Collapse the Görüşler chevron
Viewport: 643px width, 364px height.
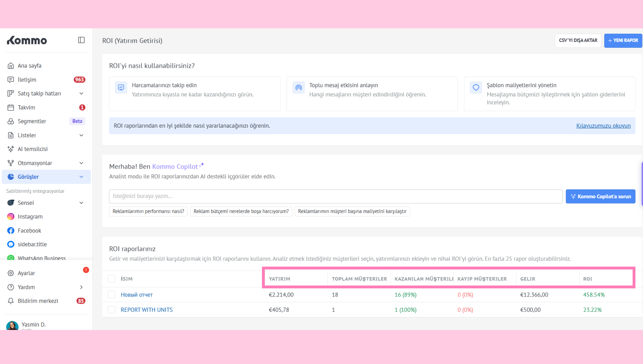pyautogui.click(x=81, y=177)
